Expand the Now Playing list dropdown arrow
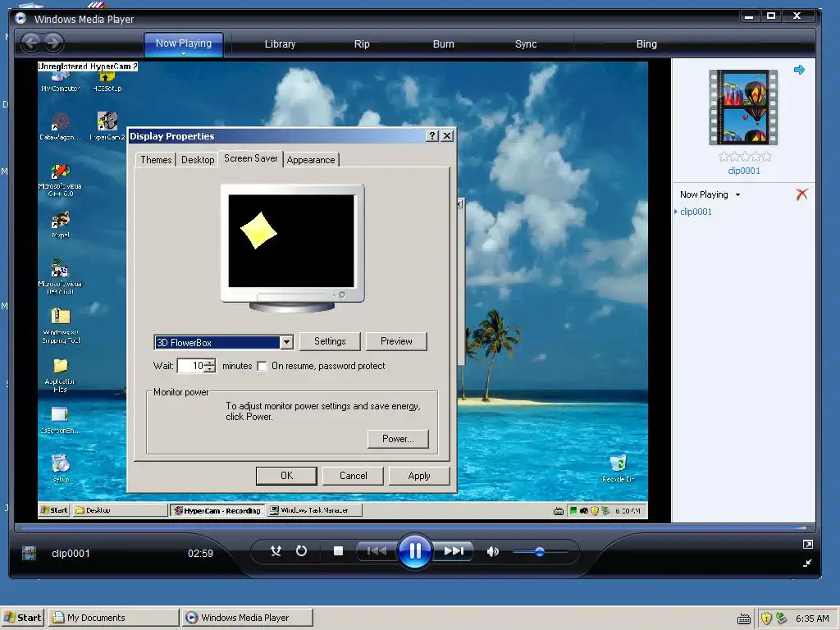 coord(737,195)
